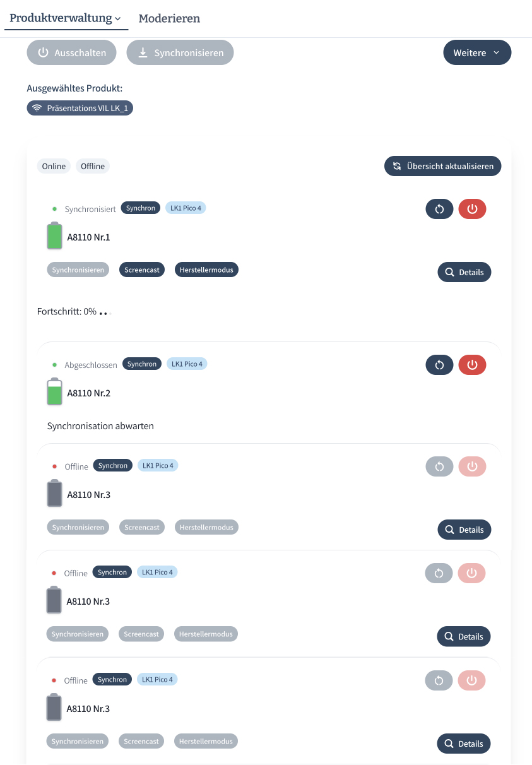Expand the Weitere dropdown button
Image resolution: width=532 pixels, height=765 pixels.
[477, 52]
